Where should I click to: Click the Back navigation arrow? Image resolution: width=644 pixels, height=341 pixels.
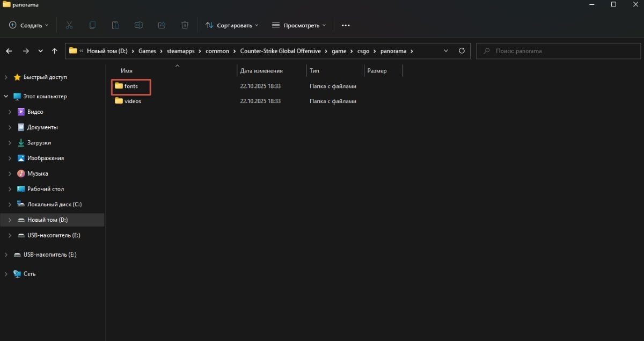click(9, 51)
